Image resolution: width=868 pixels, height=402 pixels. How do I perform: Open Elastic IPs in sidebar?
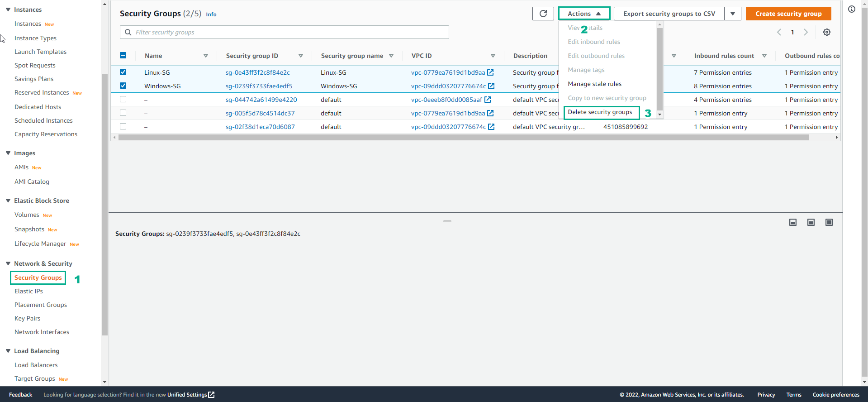coord(28,291)
